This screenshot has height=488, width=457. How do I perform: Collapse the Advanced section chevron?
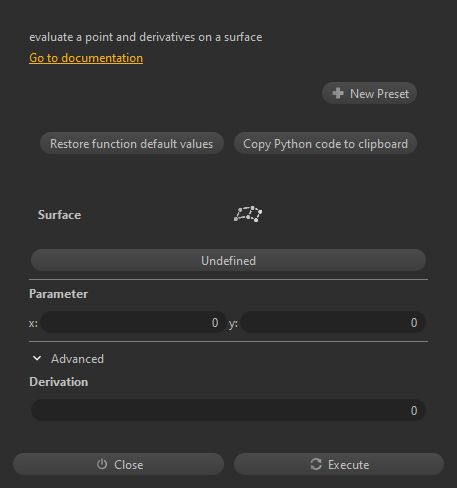point(37,359)
